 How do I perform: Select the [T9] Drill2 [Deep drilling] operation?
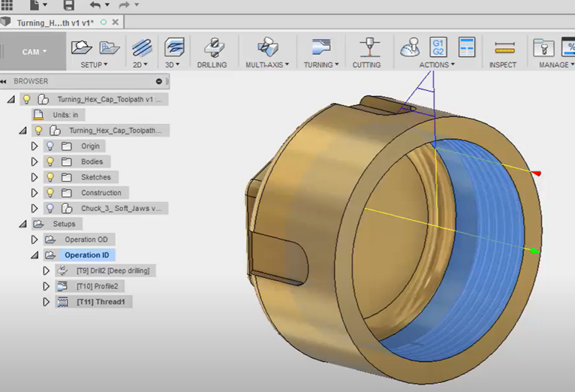pos(106,271)
